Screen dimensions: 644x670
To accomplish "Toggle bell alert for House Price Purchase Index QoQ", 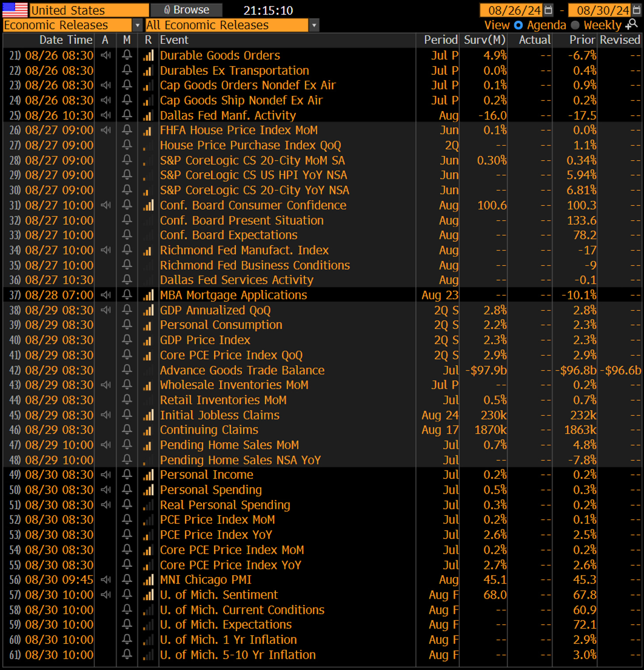I will point(127,145).
